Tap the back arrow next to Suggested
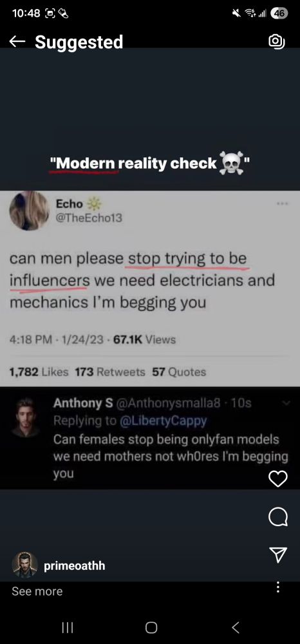The image size is (300, 644). tap(17, 41)
